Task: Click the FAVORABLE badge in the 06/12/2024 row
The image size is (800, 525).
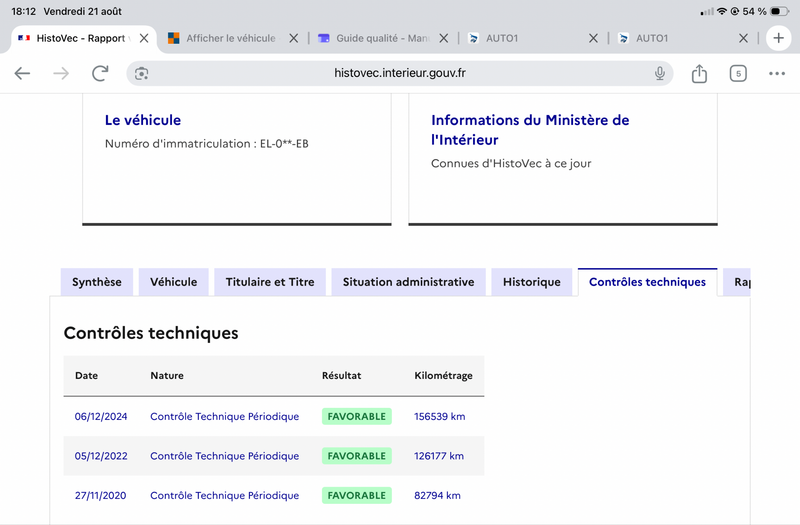Action: click(x=357, y=416)
